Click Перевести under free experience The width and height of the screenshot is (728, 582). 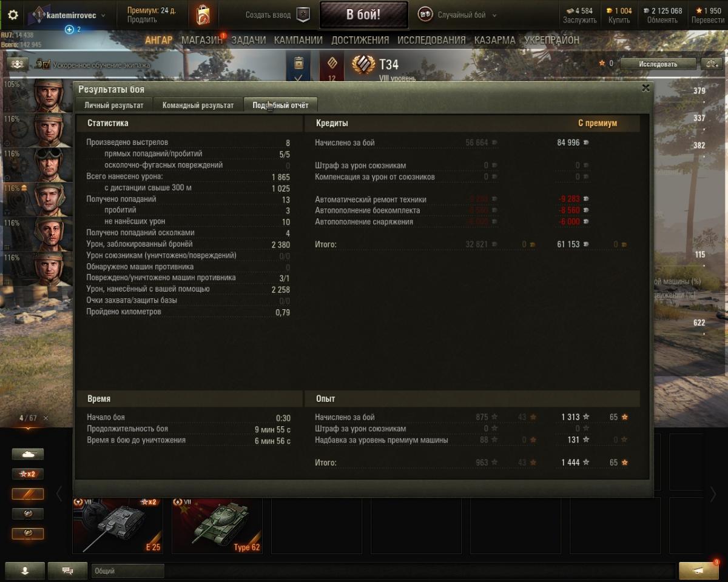707,20
